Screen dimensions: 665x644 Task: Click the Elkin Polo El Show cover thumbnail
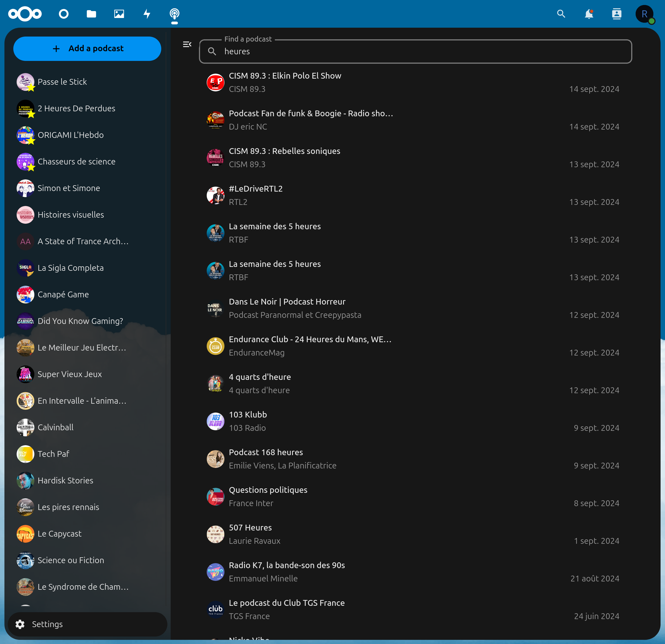coord(216,82)
